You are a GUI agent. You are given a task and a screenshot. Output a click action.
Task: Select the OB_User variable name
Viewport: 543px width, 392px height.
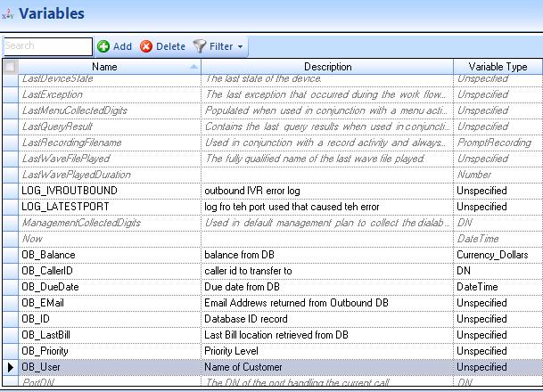40,367
